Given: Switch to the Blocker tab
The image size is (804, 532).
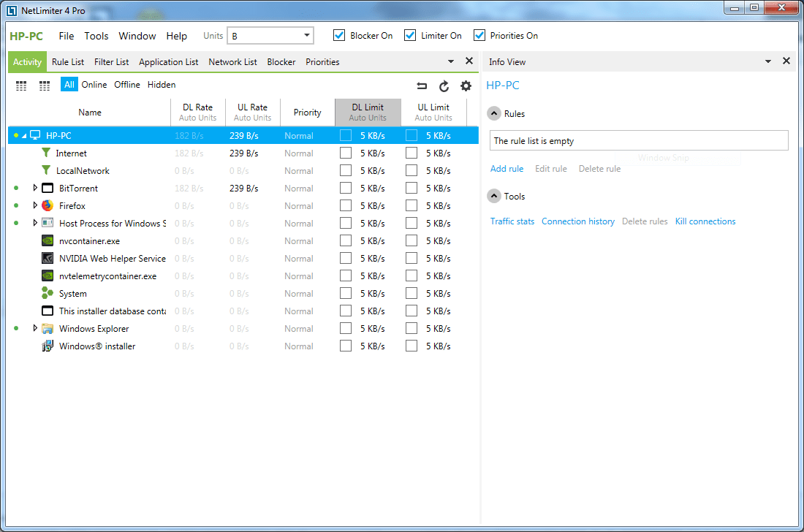Looking at the screenshot, I should click(x=281, y=61).
